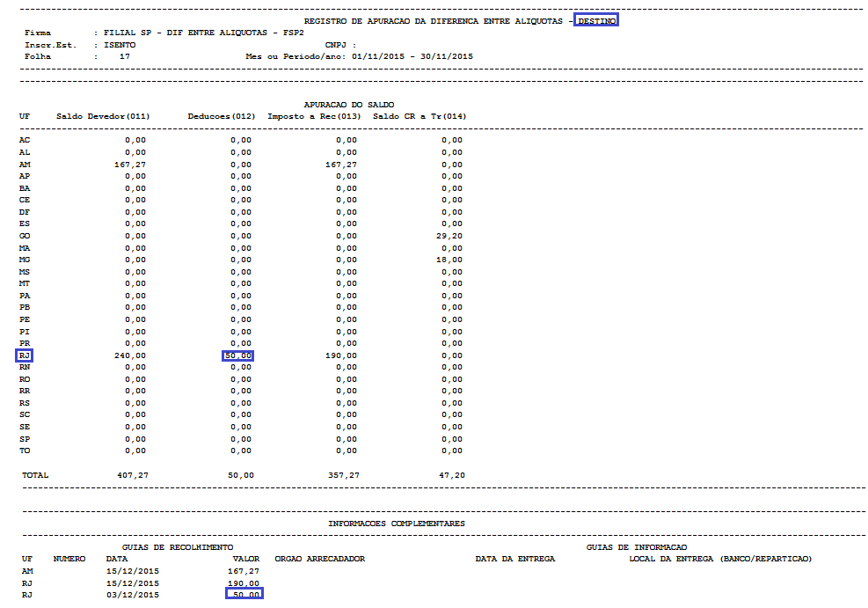Click total saldo credor 47,20
The width and height of the screenshot is (868, 608).
coord(452,475)
